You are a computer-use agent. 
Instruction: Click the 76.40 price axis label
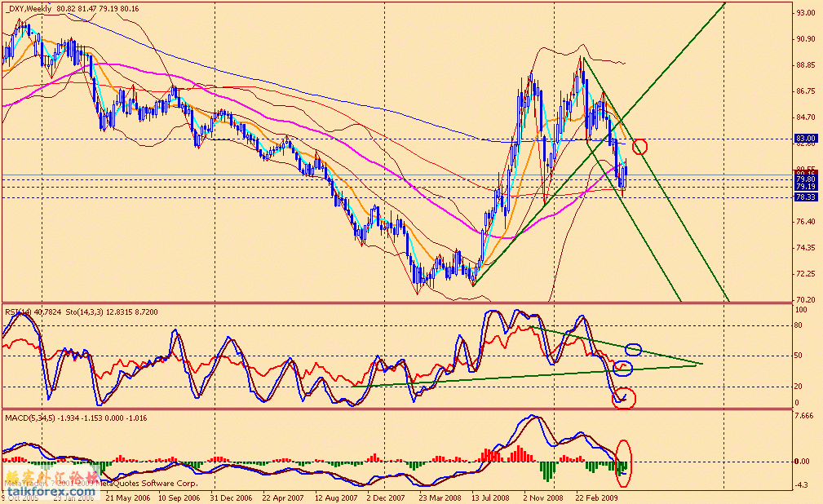click(x=806, y=222)
